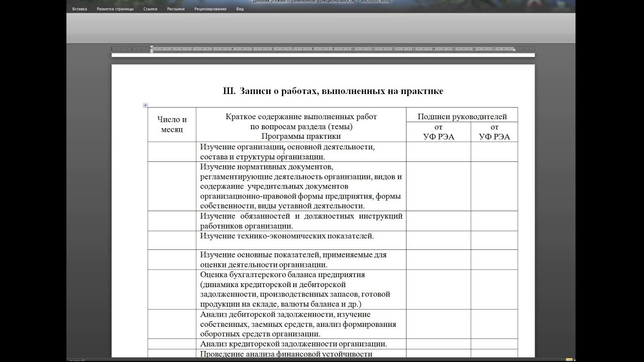Image resolution: width=644 pixels, height=362 pixels.
Task: Select the Рассылки tab
Action: point(176,9)
